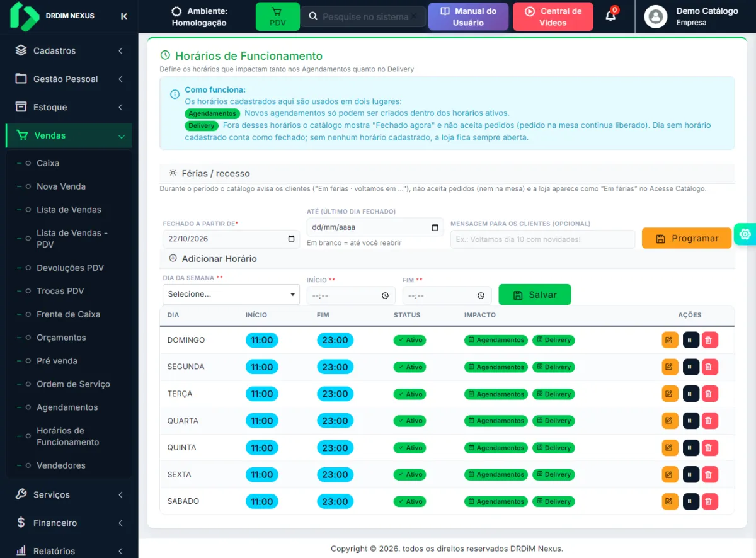Click the DRDIM Nexus logo

click(x=24, y=16)
